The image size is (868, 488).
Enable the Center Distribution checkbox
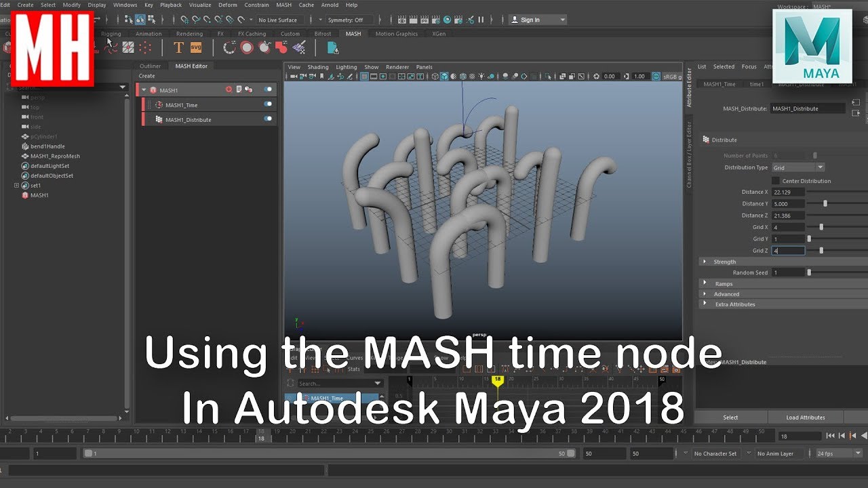click(776, 181)
